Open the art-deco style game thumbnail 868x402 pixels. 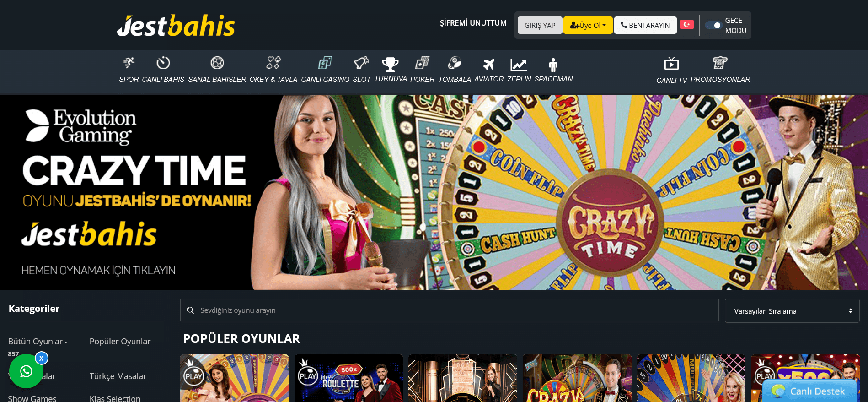[x=462, y=378]
